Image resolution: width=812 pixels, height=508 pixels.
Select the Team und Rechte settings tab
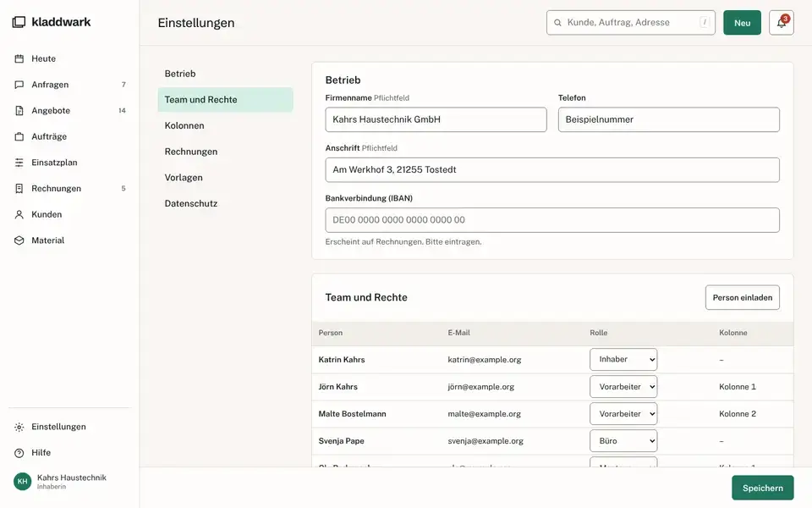click(225, 100)
